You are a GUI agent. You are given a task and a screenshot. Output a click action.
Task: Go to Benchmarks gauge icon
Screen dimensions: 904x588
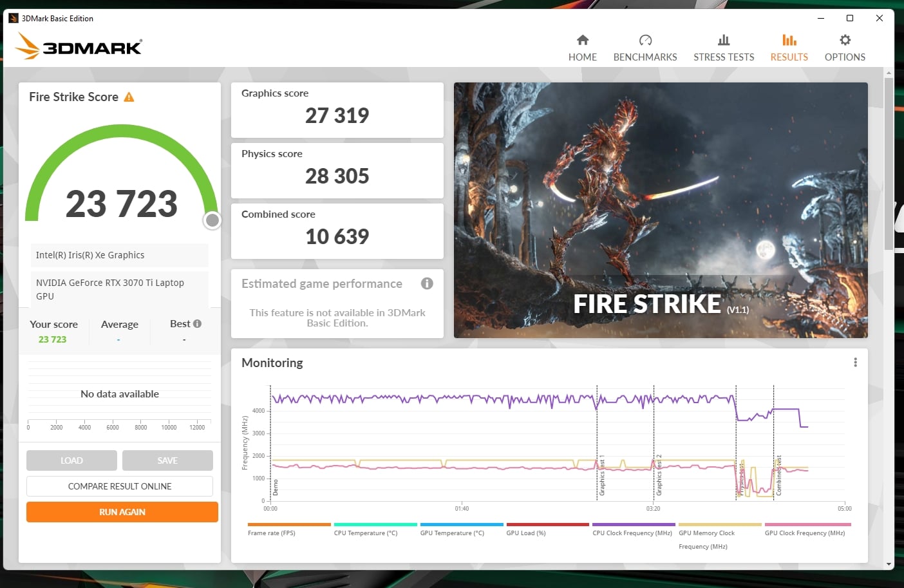[x=645, y=40]
